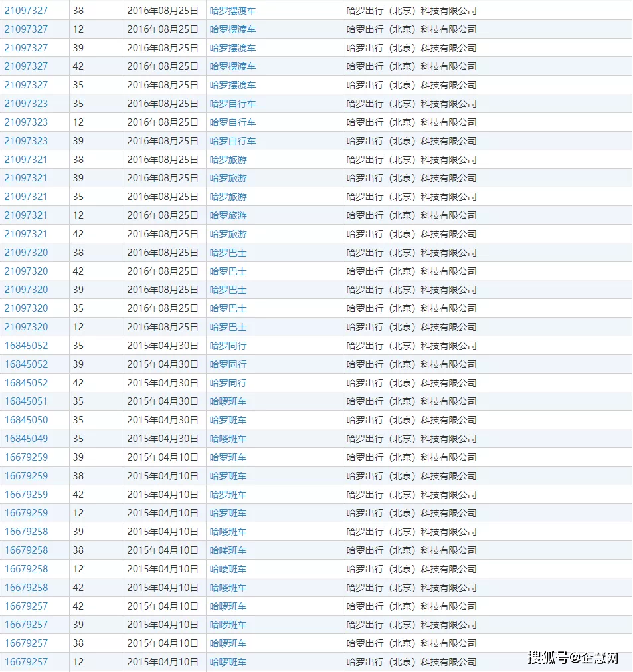Click number 16679258 in the class 39 row
Screen dimensions: 633x672
click(26, 532)
